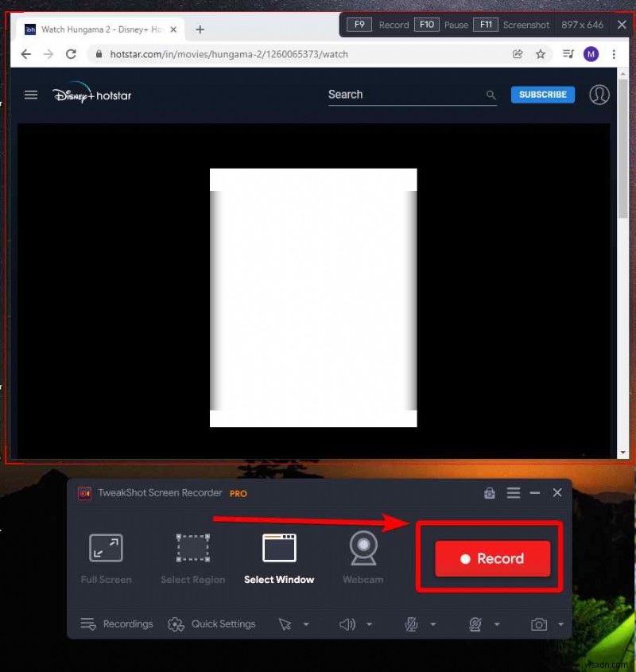
Task: Open the microphone selection dropdown
Action: pyautogui.click(x=434, y=624)
